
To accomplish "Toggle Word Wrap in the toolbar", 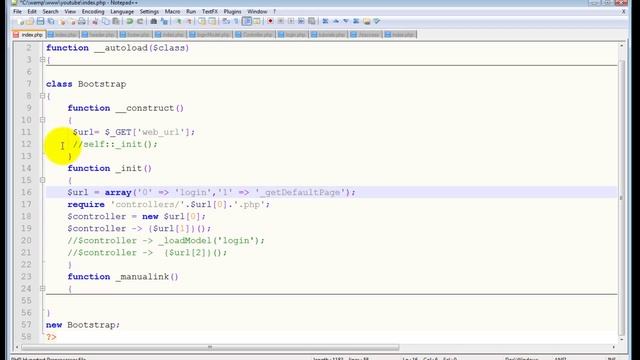I will (x=226, y=21).
